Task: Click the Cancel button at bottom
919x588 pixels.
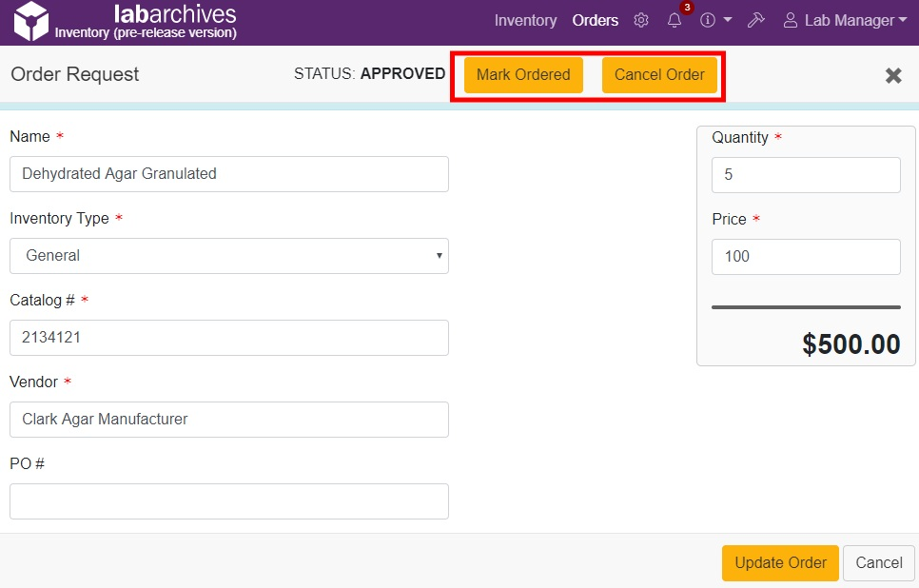Action: coord(878,562)
